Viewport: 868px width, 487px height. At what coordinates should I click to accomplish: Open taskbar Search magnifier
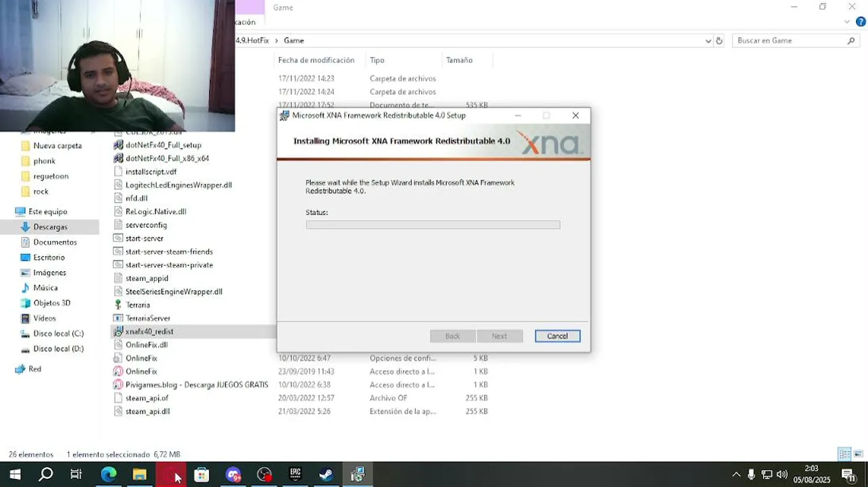coord(45,475)
